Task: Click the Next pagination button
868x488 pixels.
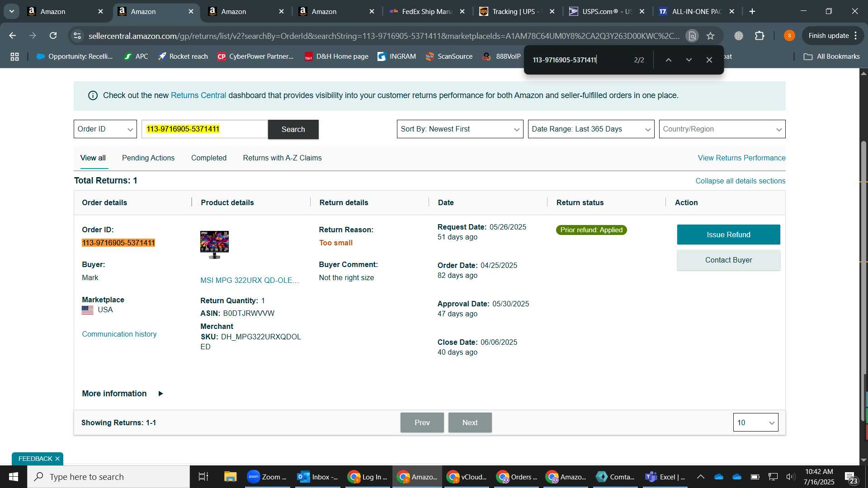Action: (470, 422)
